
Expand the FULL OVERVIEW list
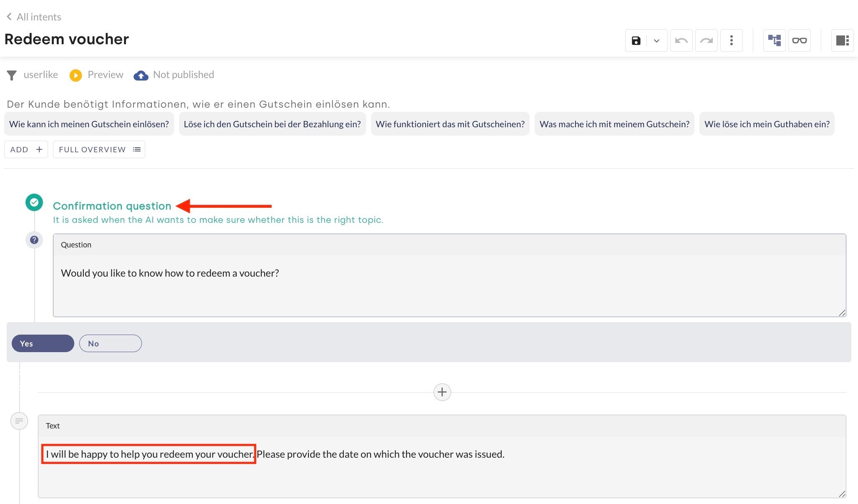[x=99, y=149]
